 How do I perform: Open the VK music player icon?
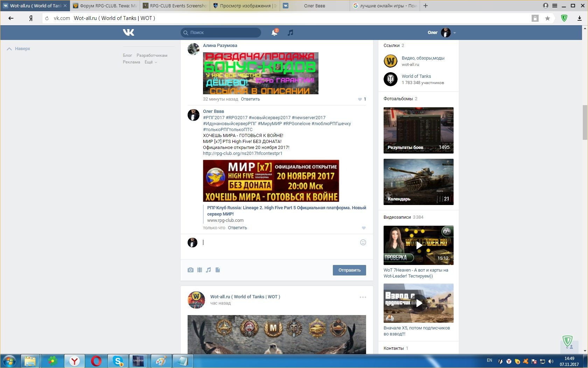(290, 33)
